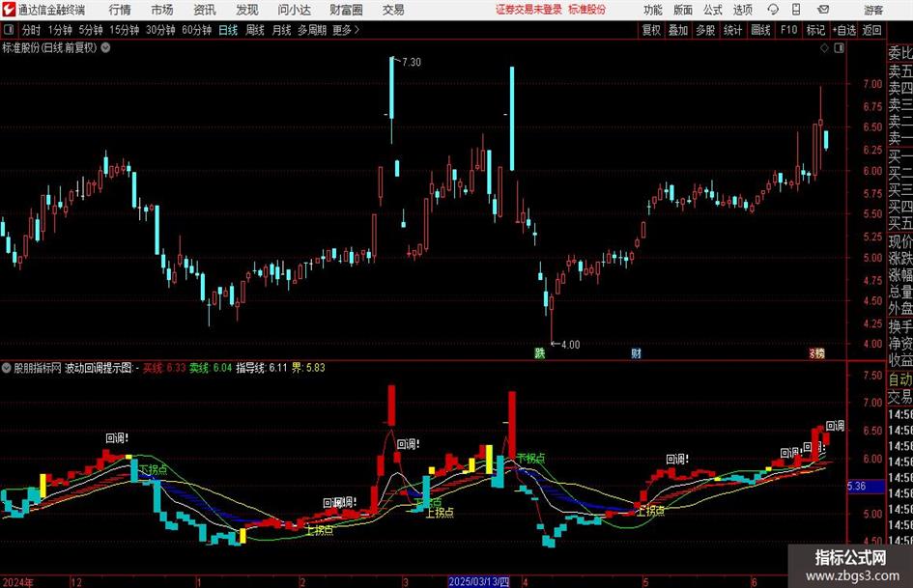Click the green 跌 event marker

540,352
